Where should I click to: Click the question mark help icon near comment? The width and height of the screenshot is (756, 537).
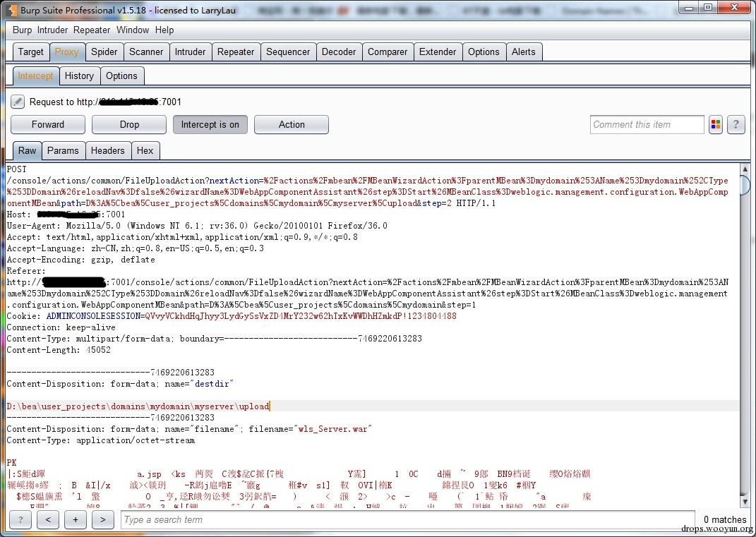point(736,124)
